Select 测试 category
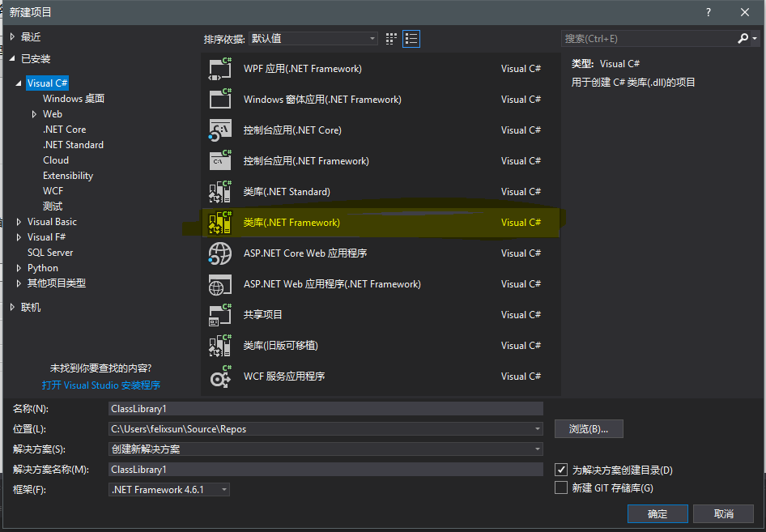Image resolution: width=766 pixels, height=532 pixels. click(53, 206)
